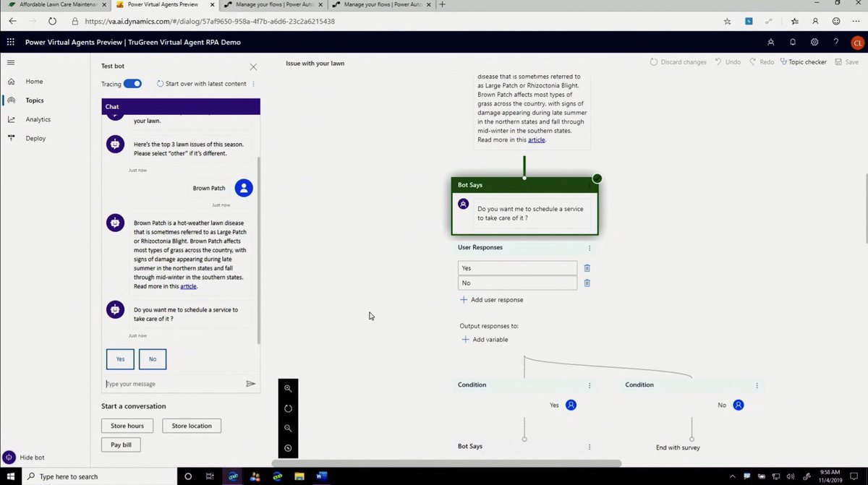This screenshot has height=485, width=868.
Task: Click Undo in the toolbar
Action: (x=728, y=62)
